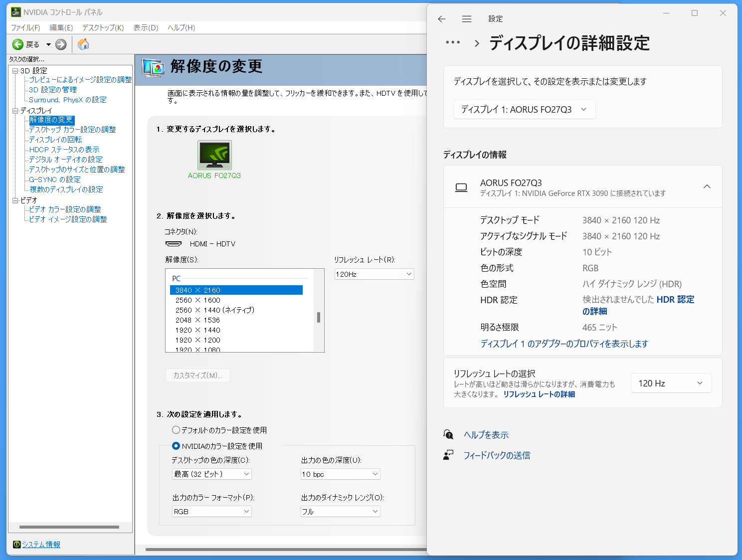Select 2560 × 1600 resolution

click(x=197, y=300)
